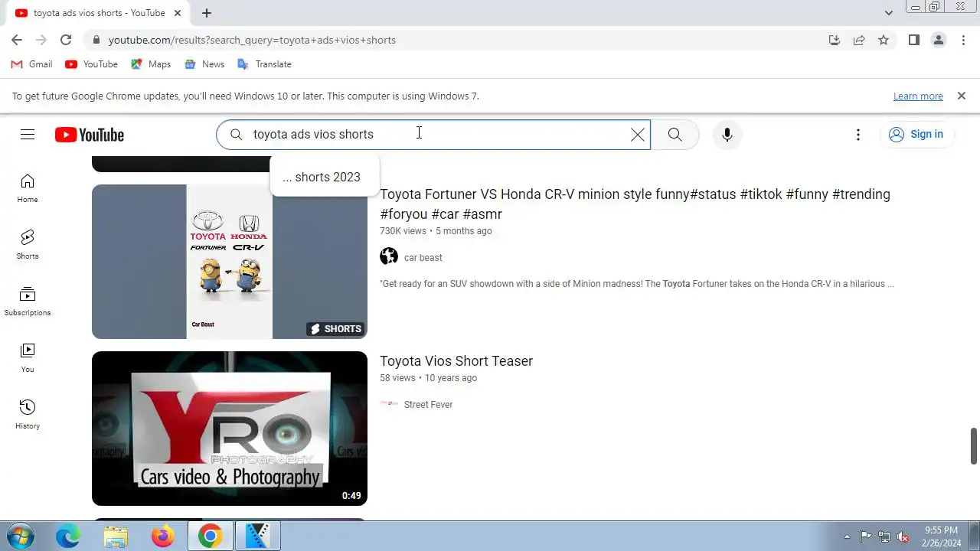Open Toyota Vios Short Teaser title
The height and width of the screenshot is (551, 980).
(x=456, y=361)
